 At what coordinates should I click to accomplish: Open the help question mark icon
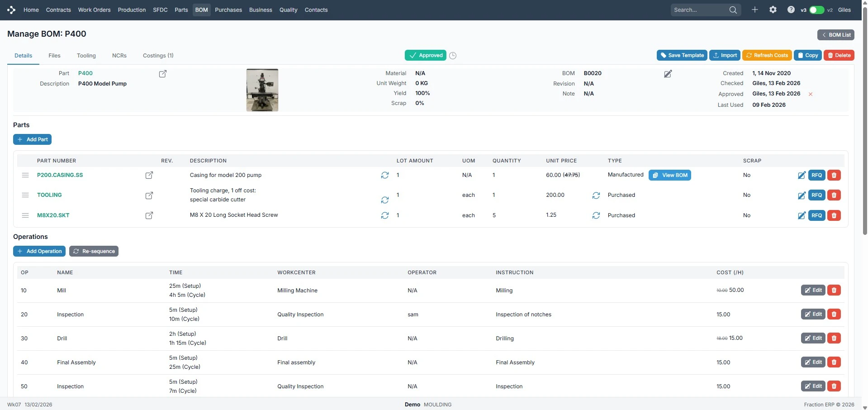791,10
